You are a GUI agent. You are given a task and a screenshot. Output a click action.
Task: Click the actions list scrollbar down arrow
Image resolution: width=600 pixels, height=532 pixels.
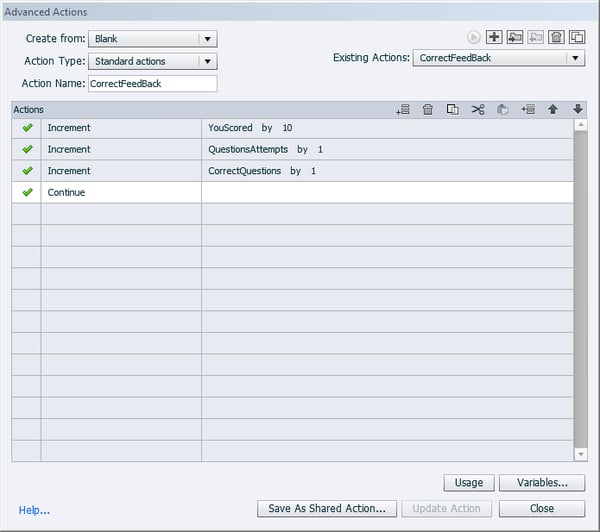[580, 454]
